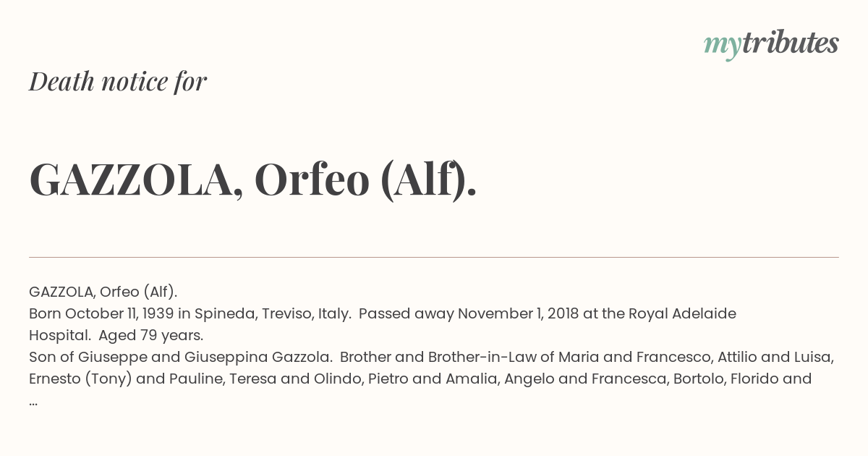Click "Spineda, Treviso, Italy" birthplace text
The image size is (868, 456).
[x=273, y=313]
